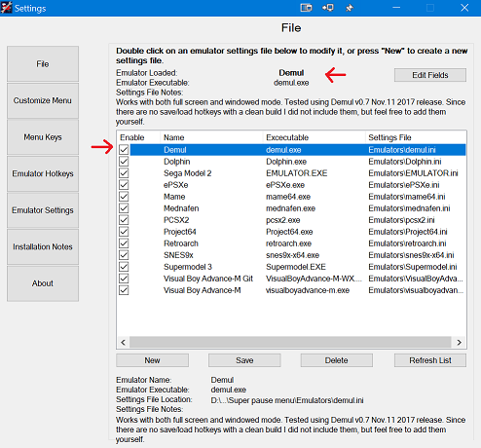The image size is (481, 448).
Task: Click the Emulators\Dolphin.ini cell
Action: (x=405, y=162)
